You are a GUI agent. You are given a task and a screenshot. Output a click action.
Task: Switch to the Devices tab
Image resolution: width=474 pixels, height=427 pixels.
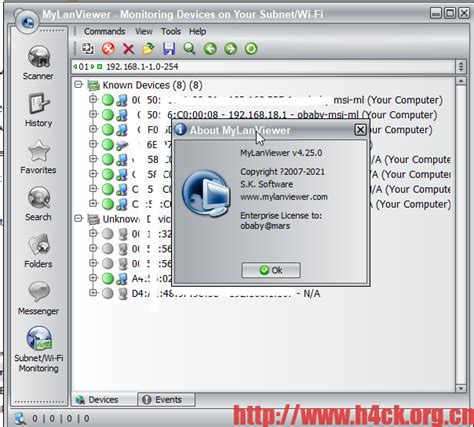pyautogui.click(x=104, y=400)
